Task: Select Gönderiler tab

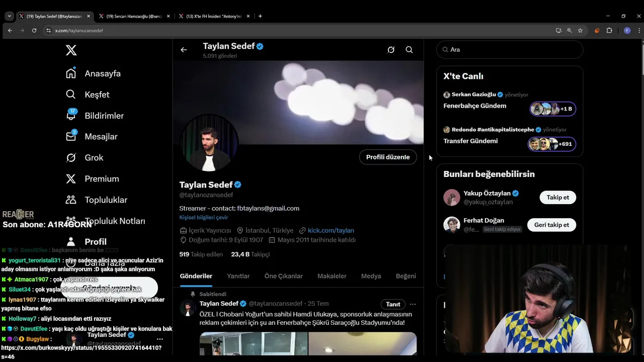Action: tap(196, 276)
